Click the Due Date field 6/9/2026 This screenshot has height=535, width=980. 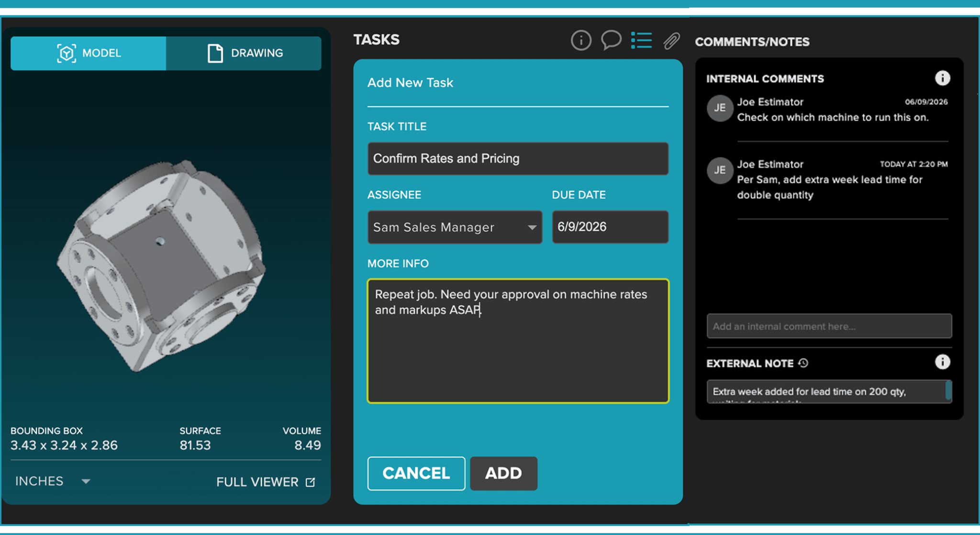pos(610,227)
